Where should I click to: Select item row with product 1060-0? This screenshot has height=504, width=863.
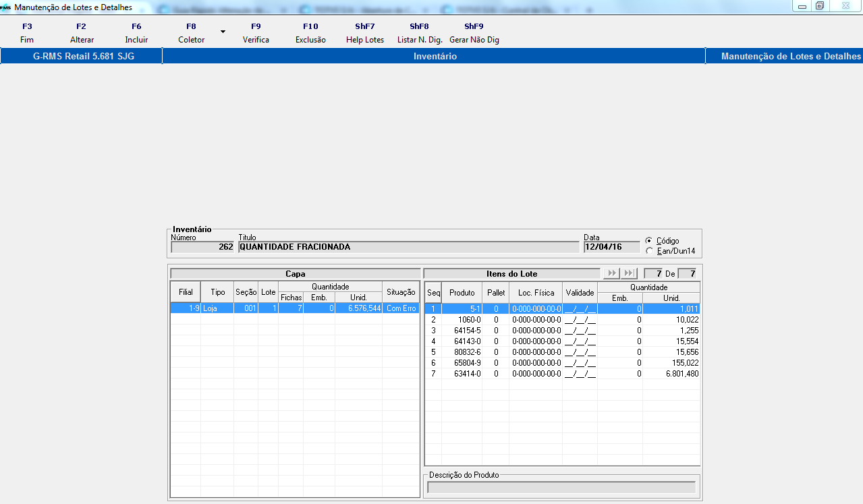[563, 319]
